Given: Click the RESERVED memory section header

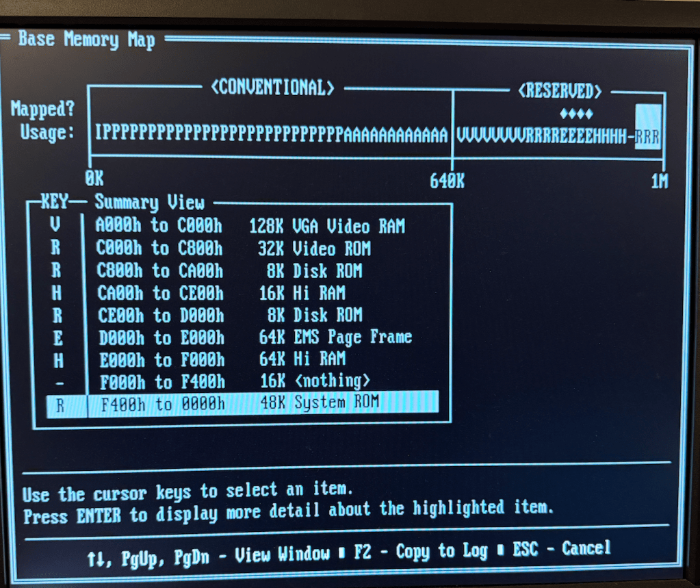Looking at the screenshot, I should tap(560, 91).
